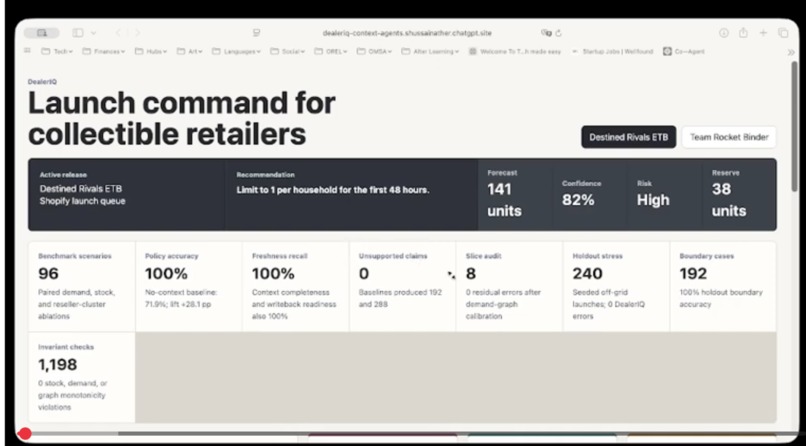Screen dimensions: 806x446
Task: Click the DealerIQ brand label
Action: click(43, 82)
